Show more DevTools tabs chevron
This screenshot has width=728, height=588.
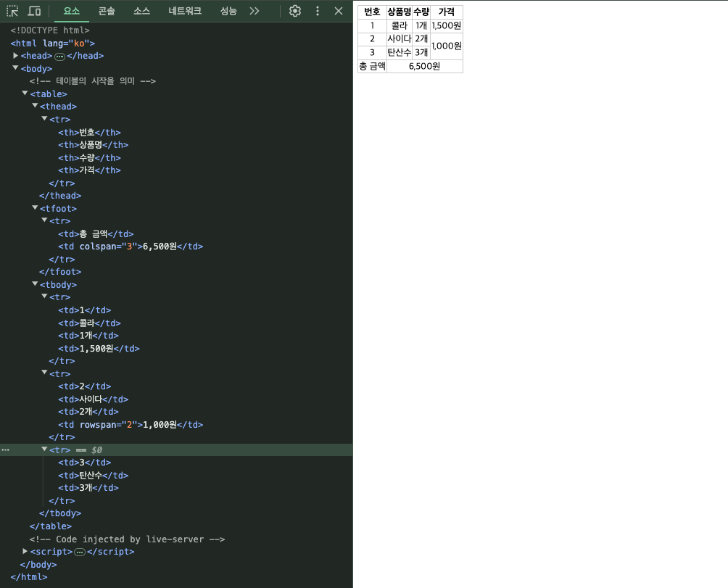point(254,11)
